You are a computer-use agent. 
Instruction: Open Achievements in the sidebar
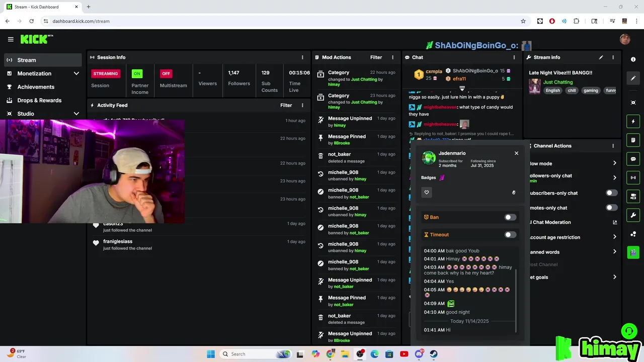[43, 87]
